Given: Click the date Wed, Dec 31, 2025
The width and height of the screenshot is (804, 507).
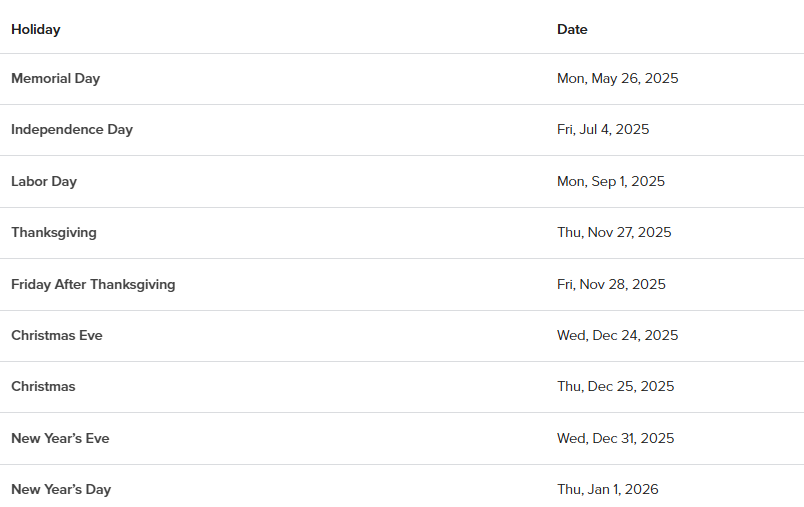Looking at the screenshot, I should click(615, 438).
